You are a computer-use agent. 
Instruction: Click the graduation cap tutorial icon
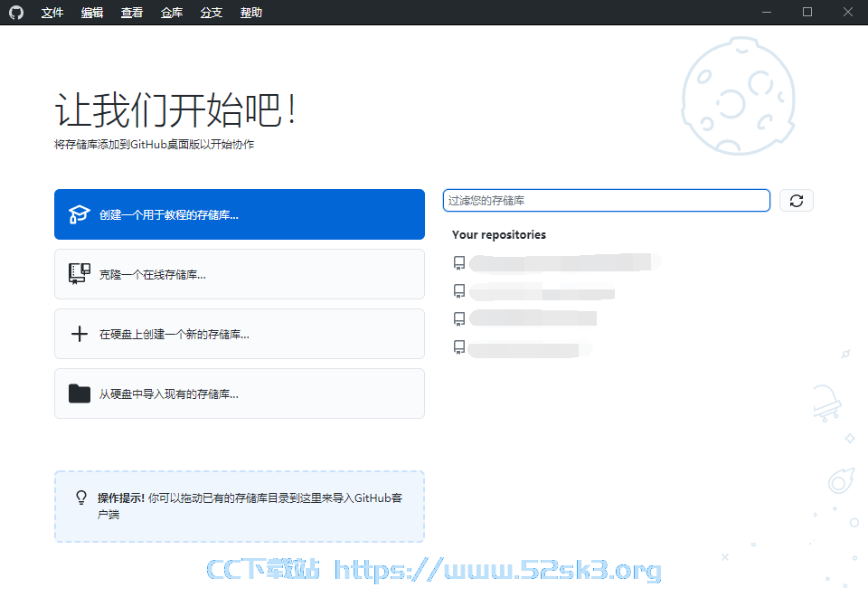[x=80, y=214]
